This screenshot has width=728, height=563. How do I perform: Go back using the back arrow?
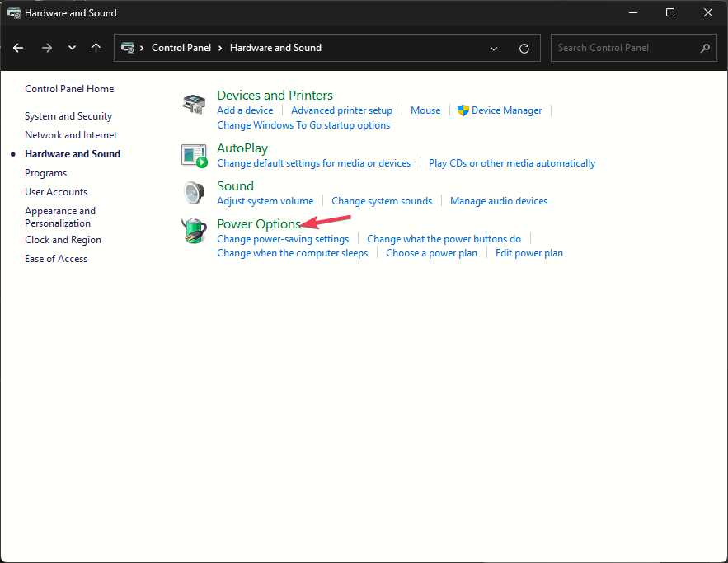click(x=18, y=48)
